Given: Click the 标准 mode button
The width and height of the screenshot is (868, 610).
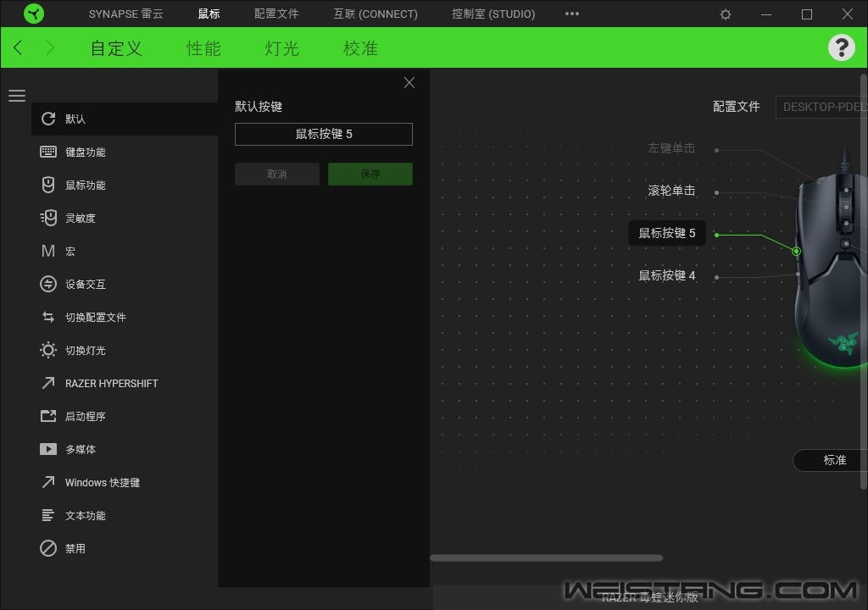Looking at the screenshot, I should (831, 460).
